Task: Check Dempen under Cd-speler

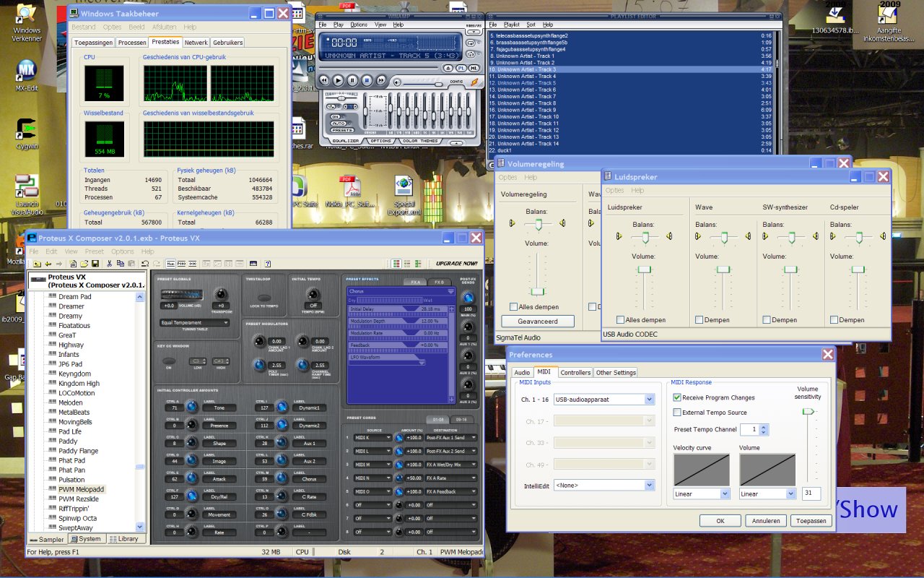Action: tap(834, 319)
